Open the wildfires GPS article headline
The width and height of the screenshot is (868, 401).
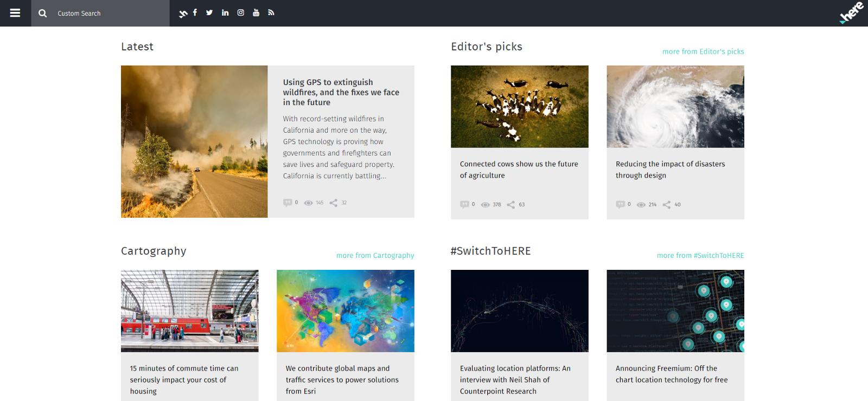(x=341, y=92)
